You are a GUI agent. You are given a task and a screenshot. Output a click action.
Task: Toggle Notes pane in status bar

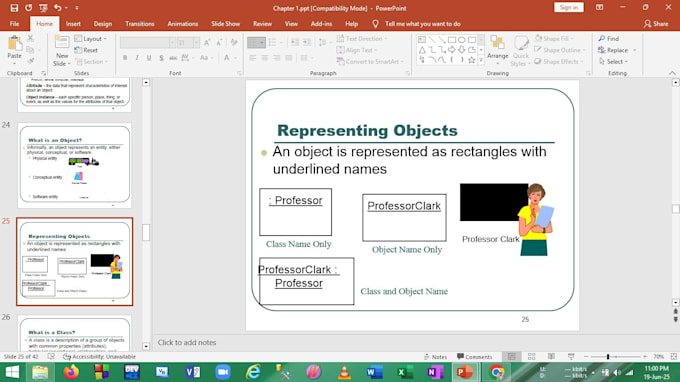(435, 356)
